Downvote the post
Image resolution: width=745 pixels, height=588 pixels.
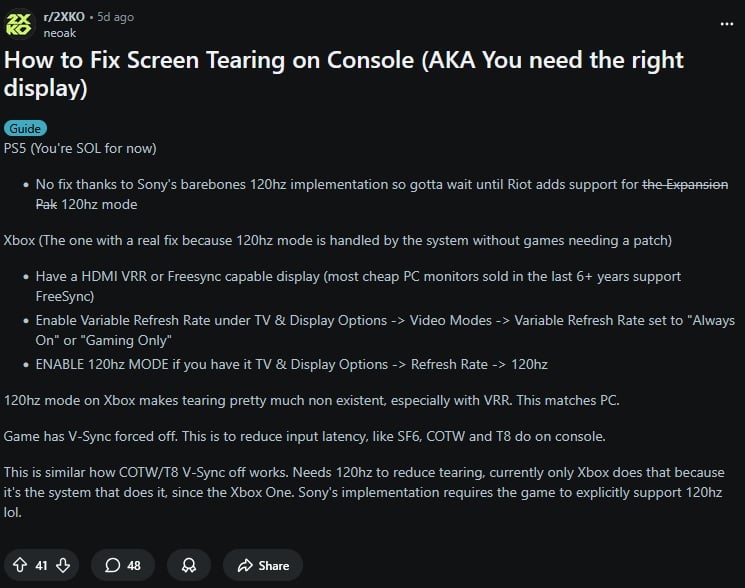[63, 565]
